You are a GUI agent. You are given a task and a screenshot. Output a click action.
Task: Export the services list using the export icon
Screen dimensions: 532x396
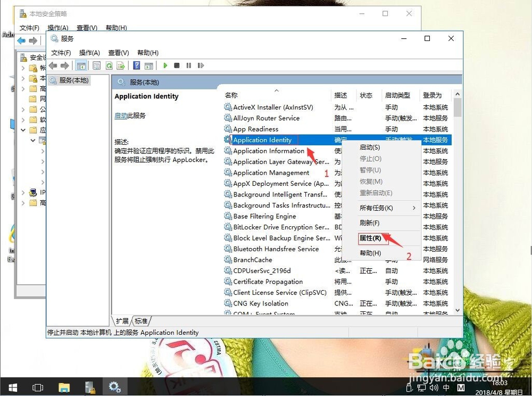tap(121, 65)
